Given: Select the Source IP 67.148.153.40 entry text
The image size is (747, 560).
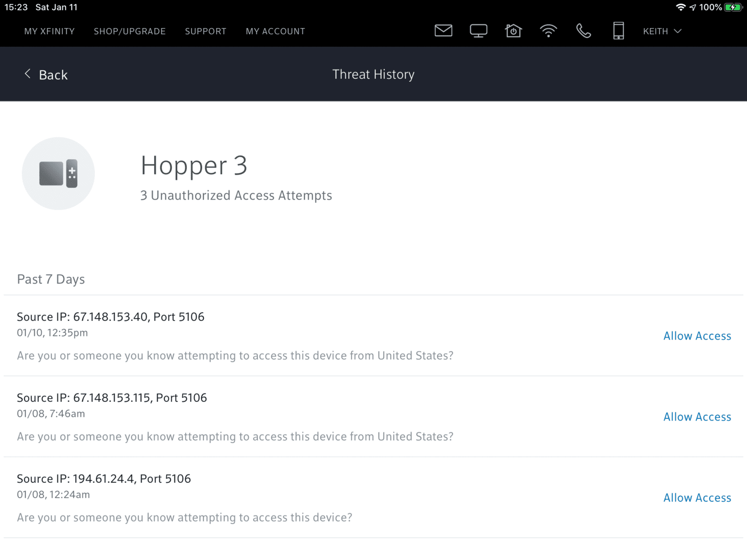Looking at the screenshot, I should click(x=110, y=317).
